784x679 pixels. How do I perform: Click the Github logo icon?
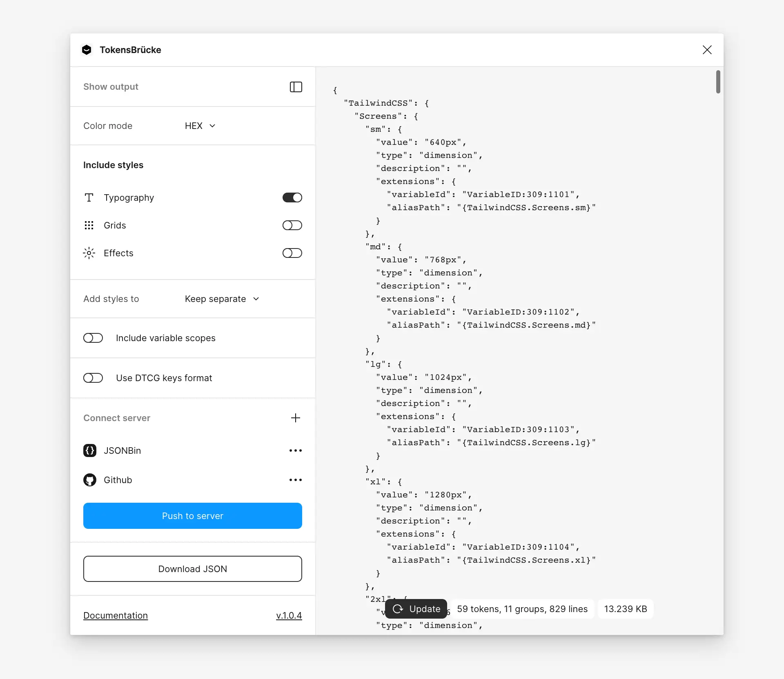tap(90, 480)
